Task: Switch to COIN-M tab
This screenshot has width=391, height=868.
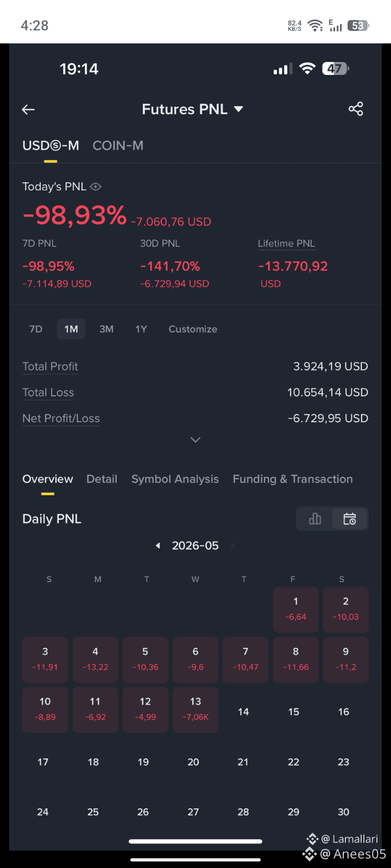Action: pos(118,145)
